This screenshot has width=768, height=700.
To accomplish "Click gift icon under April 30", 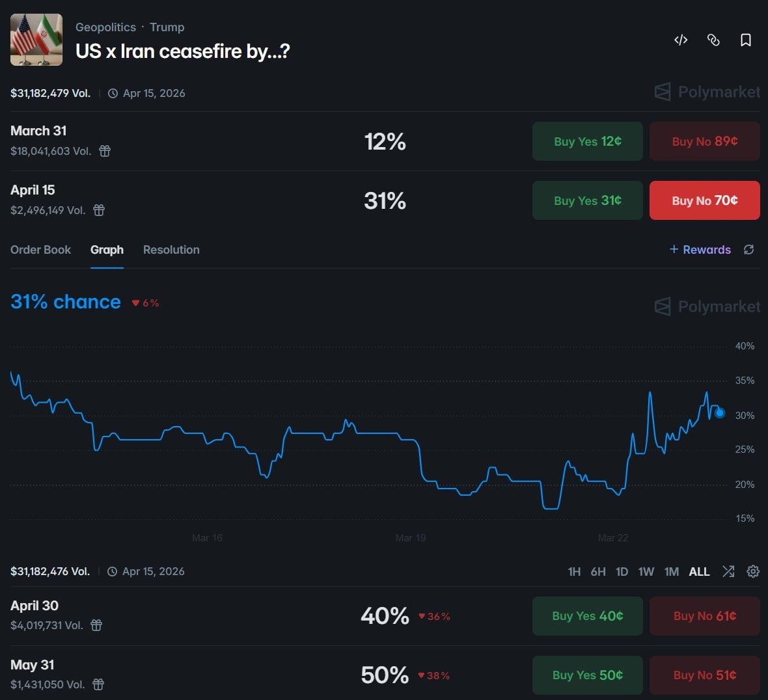I will (x=96, y=625).
